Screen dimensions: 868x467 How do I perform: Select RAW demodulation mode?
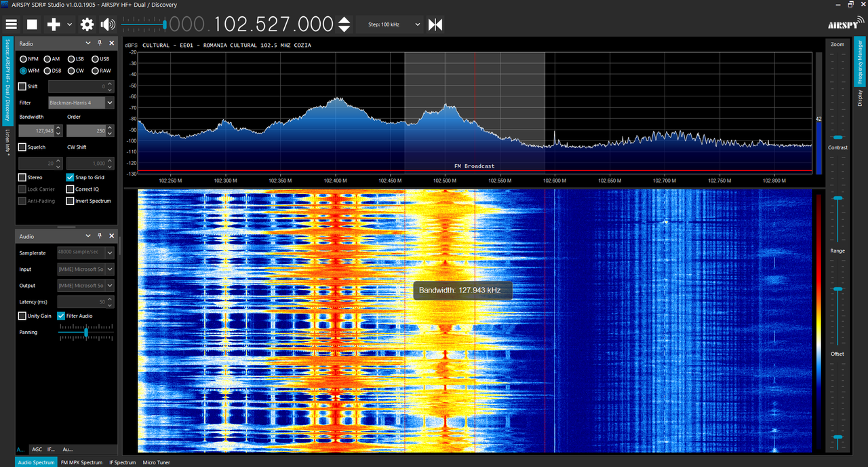[101, 71]
